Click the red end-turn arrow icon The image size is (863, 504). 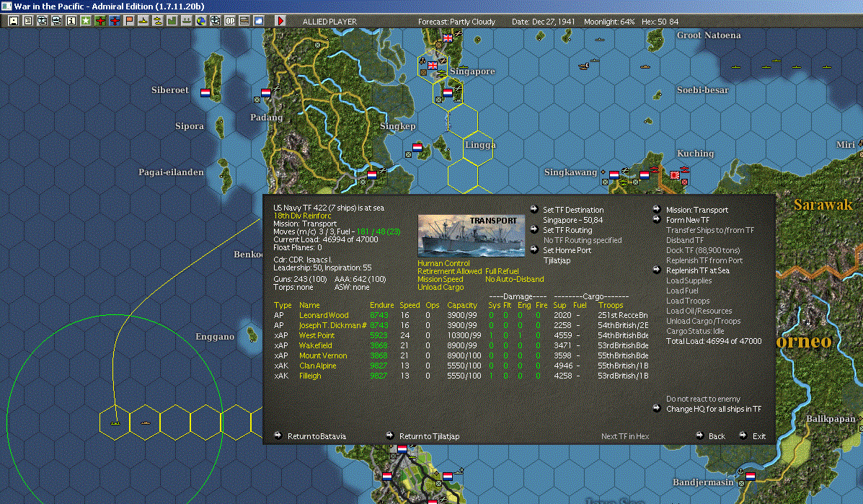pos(280,21)
